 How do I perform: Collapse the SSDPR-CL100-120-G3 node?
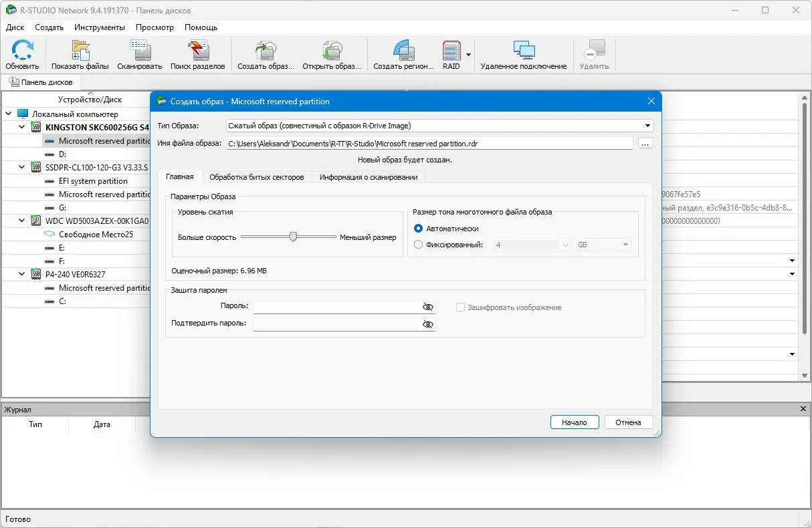pos(22,167)
